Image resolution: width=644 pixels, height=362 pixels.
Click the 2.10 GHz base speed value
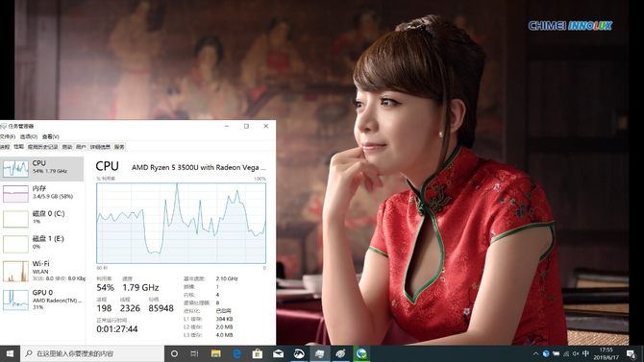227,278
